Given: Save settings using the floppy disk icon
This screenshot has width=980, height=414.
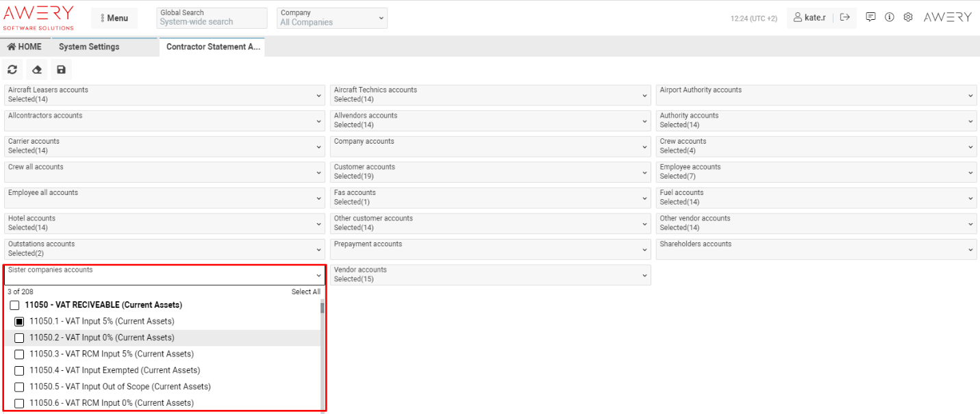Looking at the screenshot, I should click(x=61, y=69).
